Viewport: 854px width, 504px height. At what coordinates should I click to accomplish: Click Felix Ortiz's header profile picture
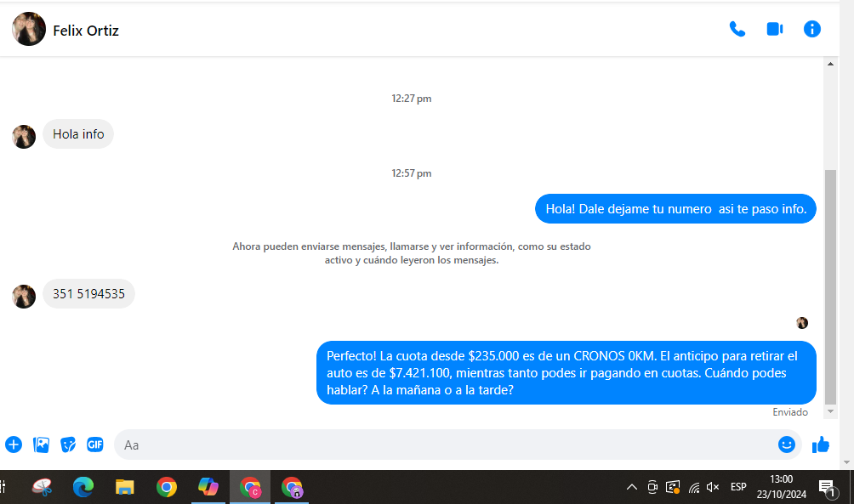29,30
